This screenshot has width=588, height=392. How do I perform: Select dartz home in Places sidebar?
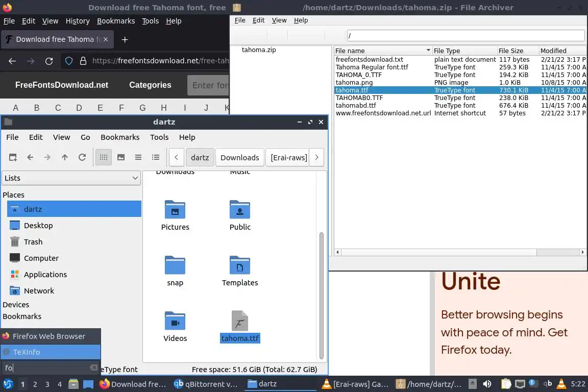(74, 209)
